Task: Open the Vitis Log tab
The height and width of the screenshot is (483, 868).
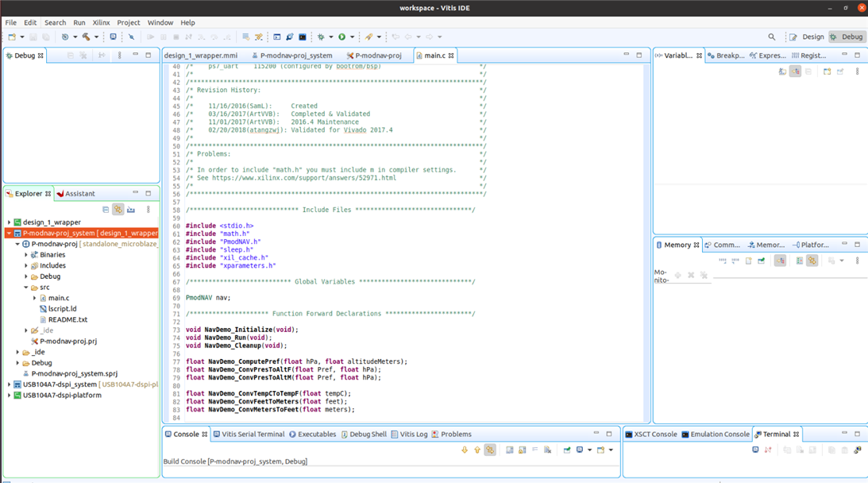Action: (x=409, y=435)
